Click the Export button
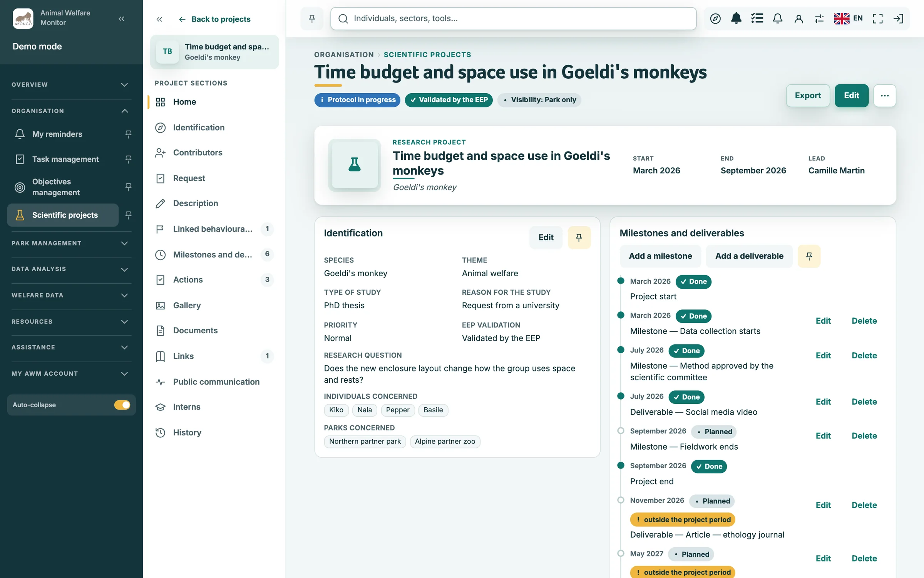This screenshot has width=924, height=578. tap(808, 96)
